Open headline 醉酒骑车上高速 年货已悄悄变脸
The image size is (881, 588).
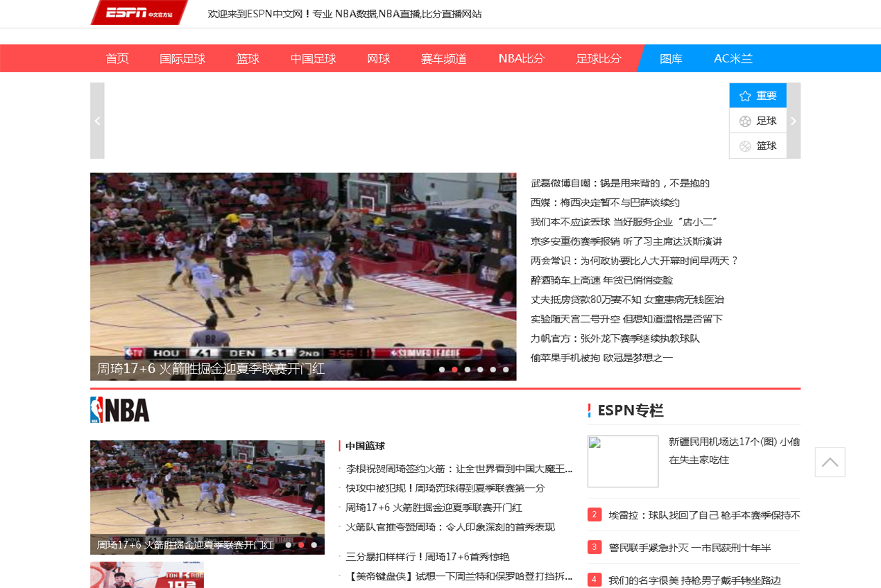601,280
